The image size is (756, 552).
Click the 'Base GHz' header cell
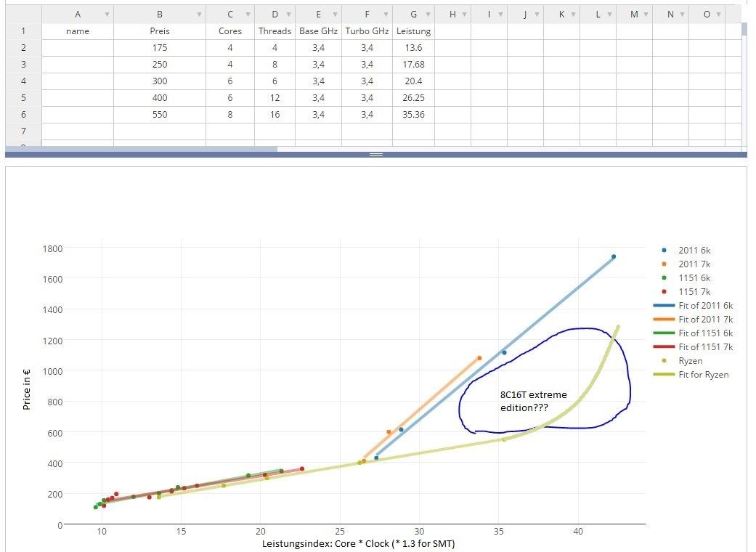pos(318,31)
